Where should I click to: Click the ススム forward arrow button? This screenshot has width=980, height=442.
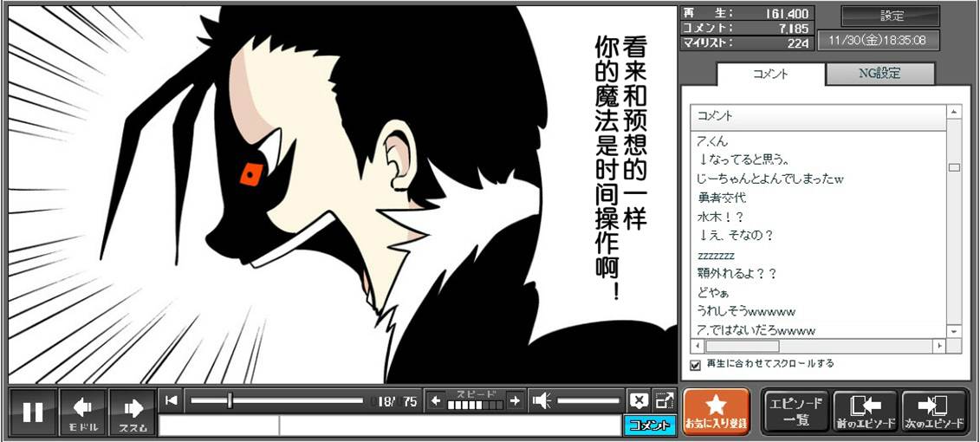pyautogui.click(x=133, y=413)
